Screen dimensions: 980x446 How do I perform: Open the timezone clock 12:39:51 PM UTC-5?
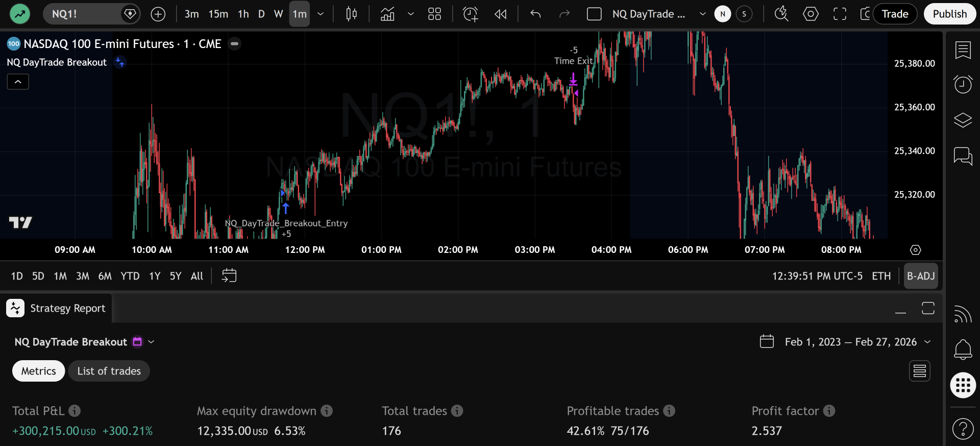[817, 276]
